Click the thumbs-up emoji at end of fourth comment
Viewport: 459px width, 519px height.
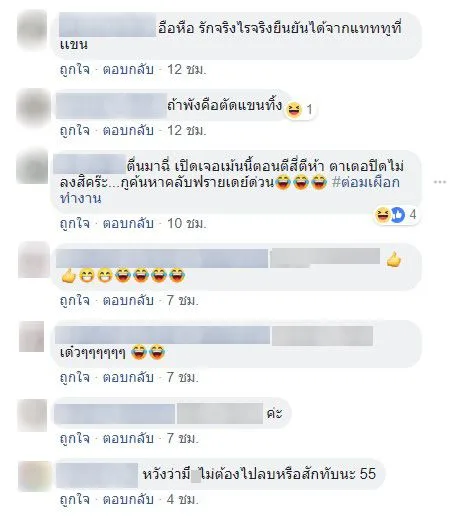pos(394,260)
